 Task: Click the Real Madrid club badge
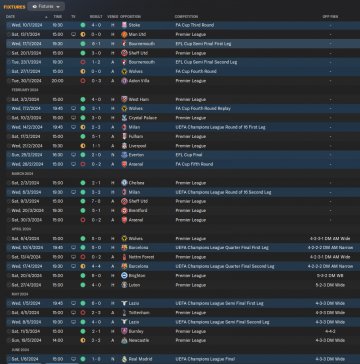tap(124, 359)
